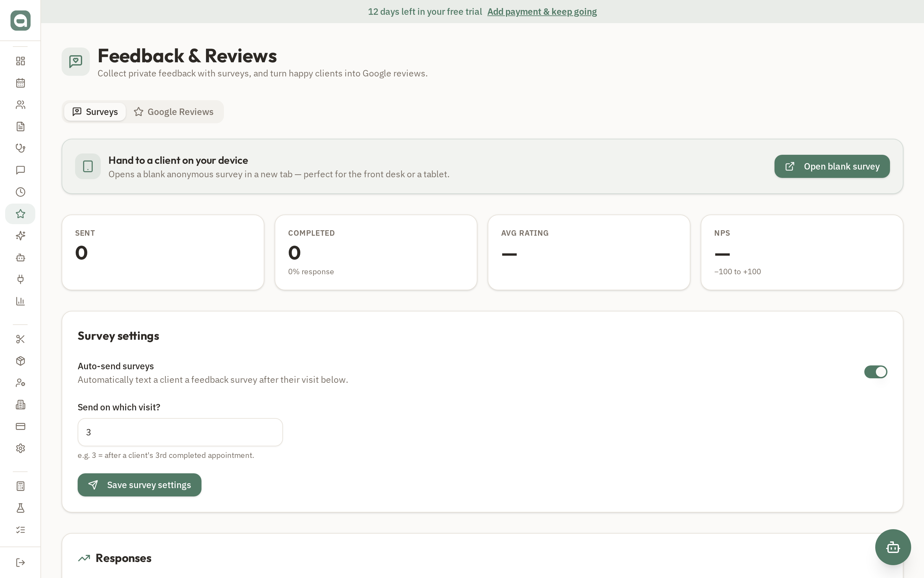Open the dashboard grid icon in sidebar
The image size is (924, 578).
[20, 61]
